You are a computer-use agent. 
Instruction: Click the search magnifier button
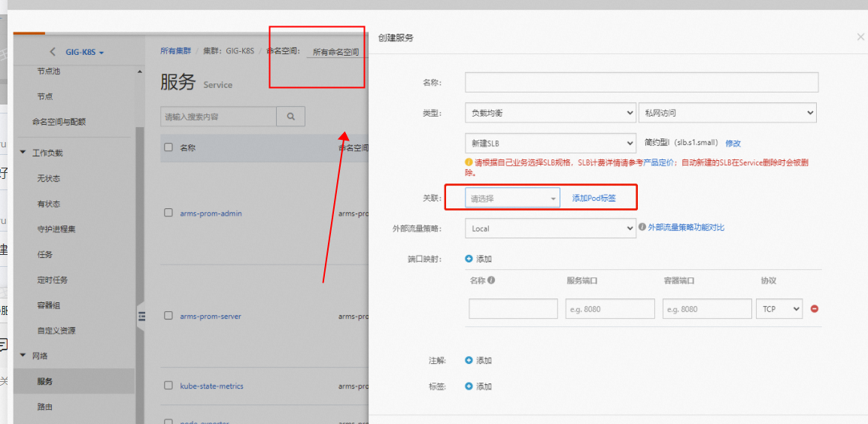[290, 117]
